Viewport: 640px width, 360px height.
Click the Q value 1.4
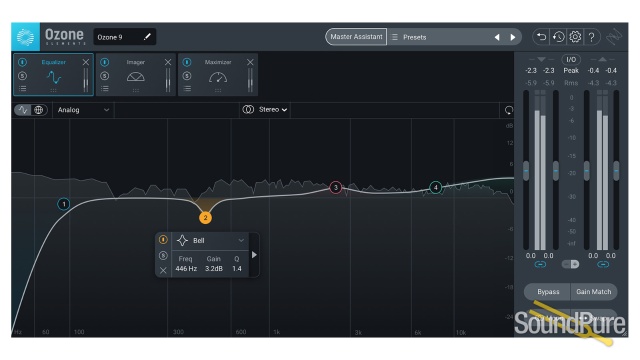[237, 269]
